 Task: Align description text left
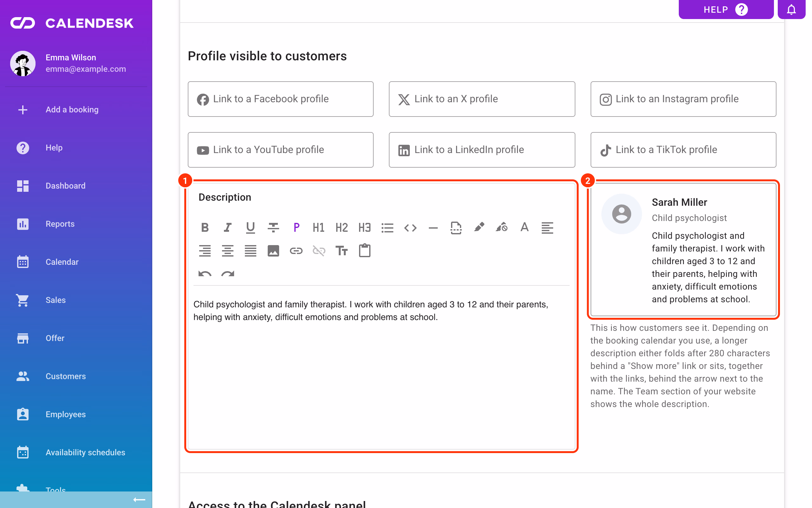tap(547, 227)
